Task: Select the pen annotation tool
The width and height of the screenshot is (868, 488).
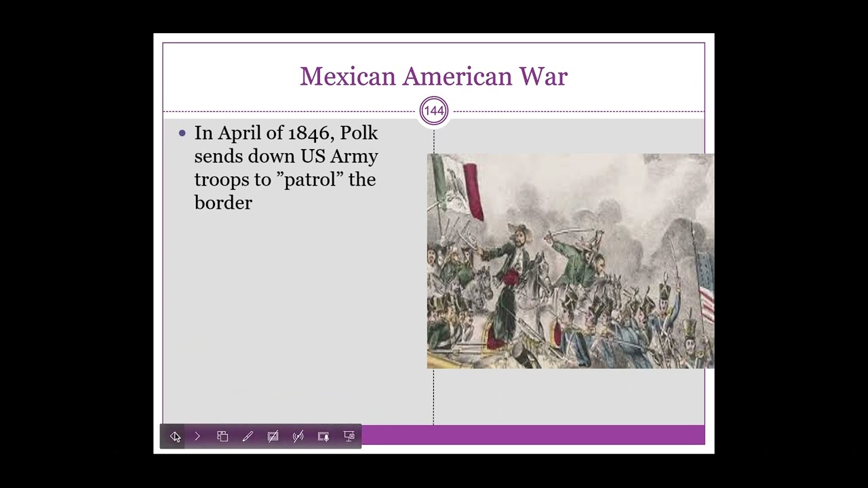Action: pyautogui.click(x=248, y=436)
